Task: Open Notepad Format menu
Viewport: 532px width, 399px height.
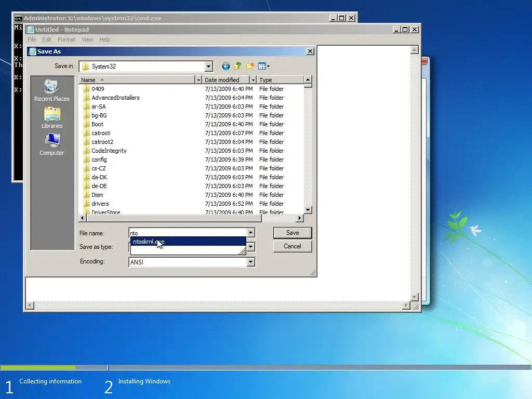Action: click(x=66, y=39)
